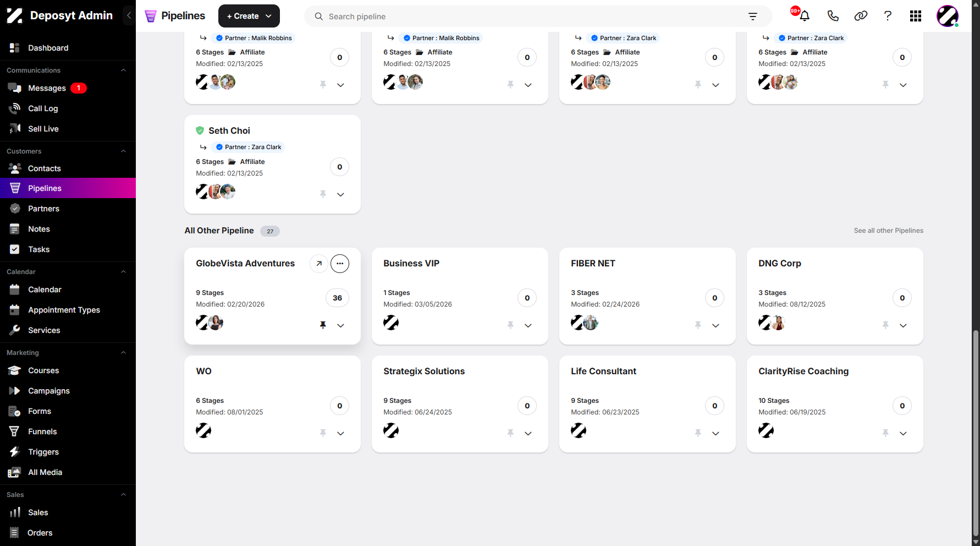Screen dimensions: 980x546
Task: Click the search filter icon
Action: tap(753, 17)
